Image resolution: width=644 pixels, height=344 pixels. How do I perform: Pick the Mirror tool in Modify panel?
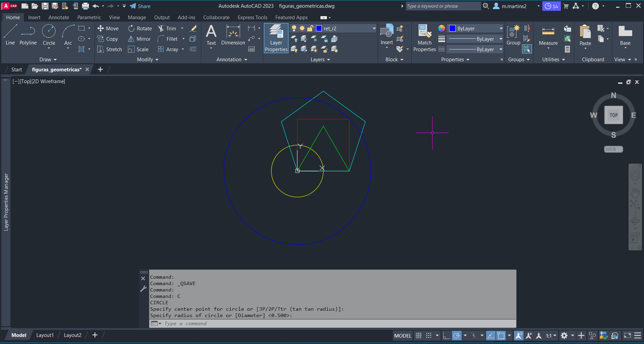click(x=139, y=39)
